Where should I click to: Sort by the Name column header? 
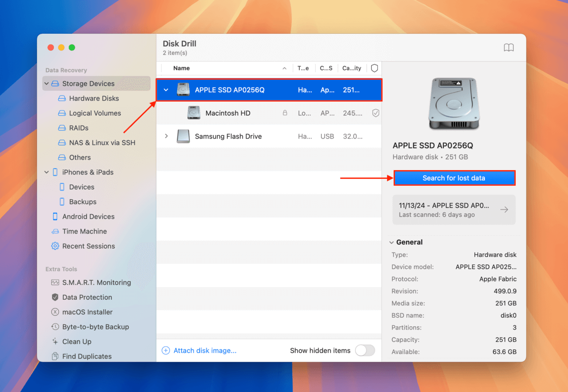181,68
